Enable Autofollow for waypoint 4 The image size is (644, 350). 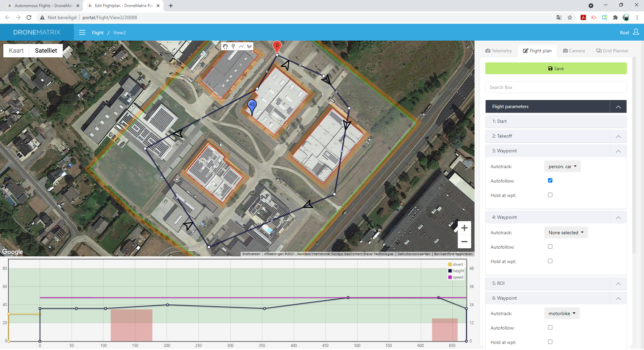point(550,247)
